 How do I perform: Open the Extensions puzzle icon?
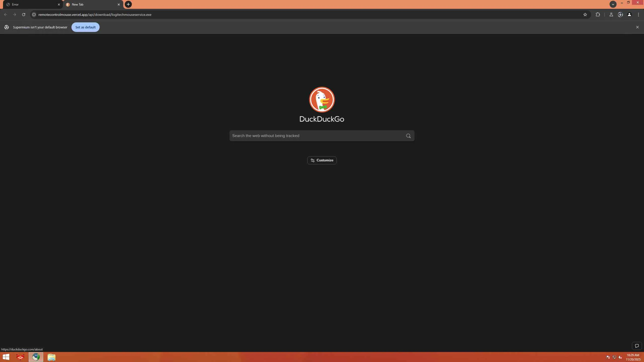tap(598, 15)
